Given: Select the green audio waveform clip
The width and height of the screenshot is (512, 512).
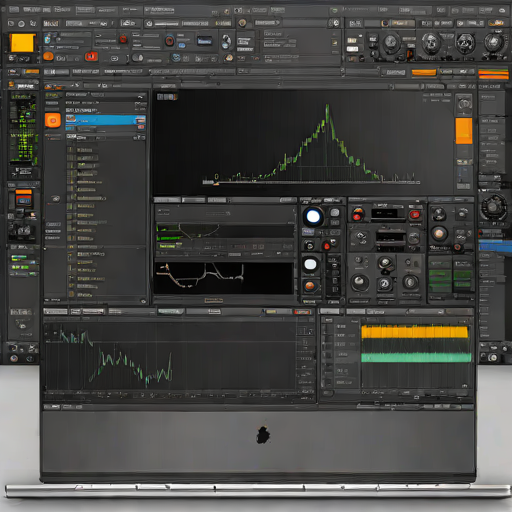Looking at the screenshot, I should (416, 357).
